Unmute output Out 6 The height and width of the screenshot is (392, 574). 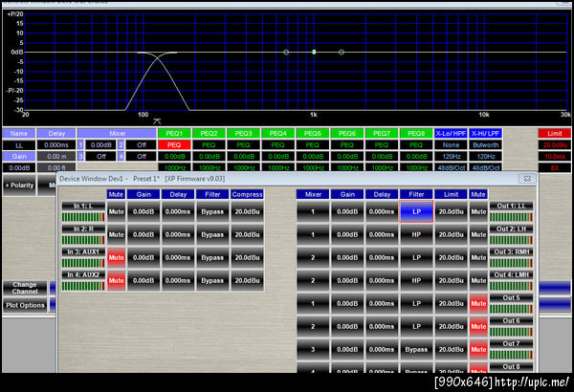click(478, 326)
